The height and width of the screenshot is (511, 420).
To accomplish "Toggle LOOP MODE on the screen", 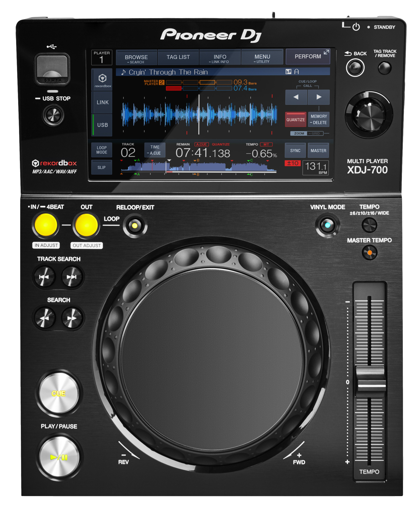I will tap(102, 150).
